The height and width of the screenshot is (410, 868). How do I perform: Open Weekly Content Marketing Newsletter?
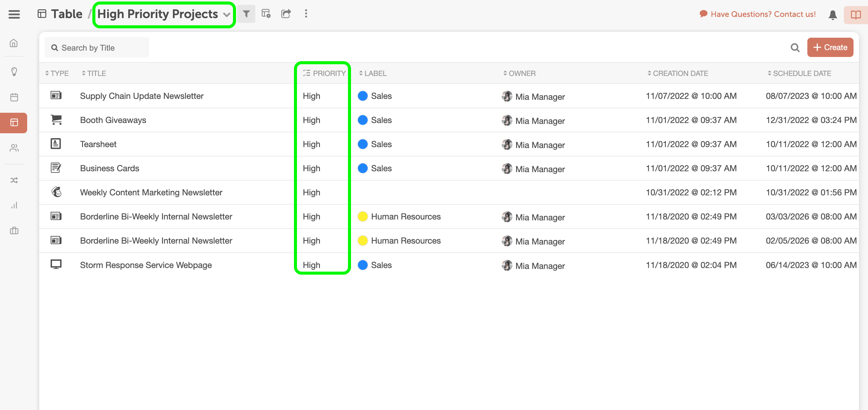point(151,193)
